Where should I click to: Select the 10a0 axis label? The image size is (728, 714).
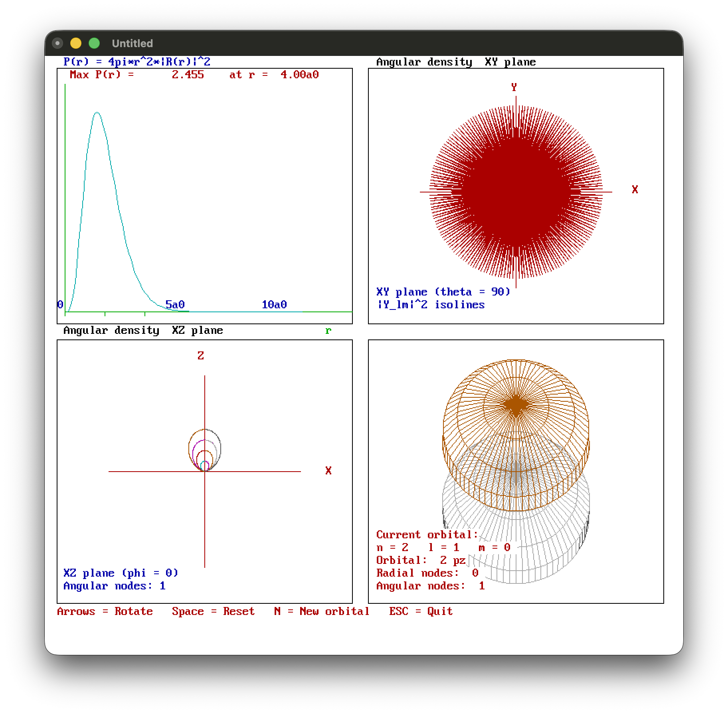274,305
